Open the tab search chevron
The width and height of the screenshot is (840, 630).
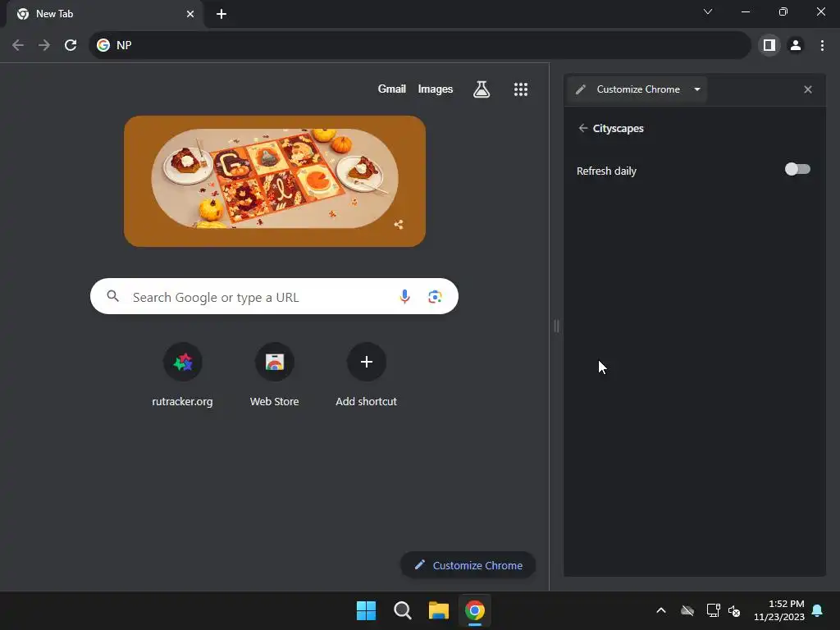point(708,11)
